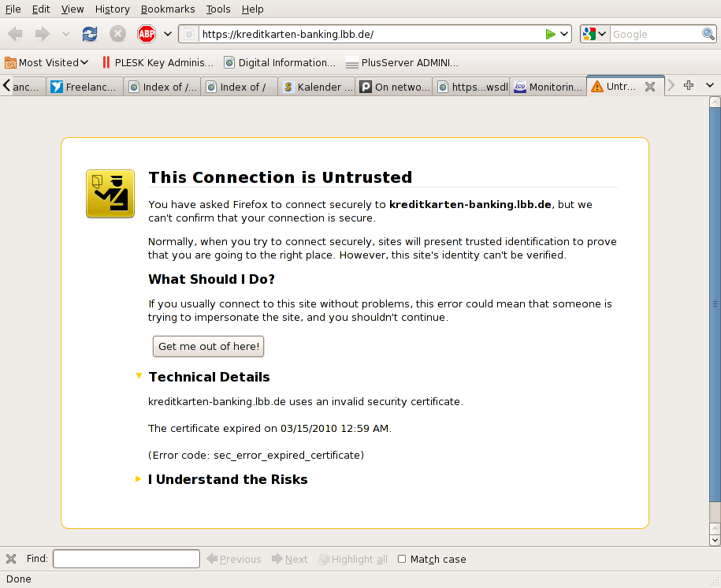Click the vertical scrollbar thumb
Viewport: 721px width, 588px height.
coord(715,303)
